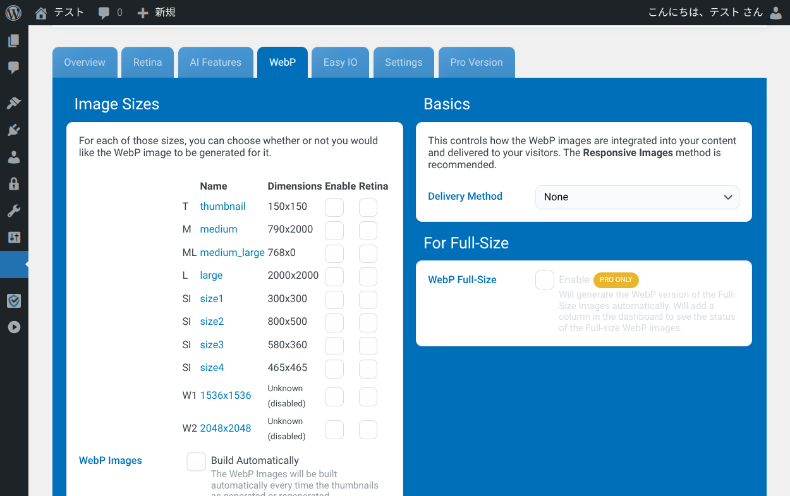The width and height of the screenshot is (790, 496).
Task: Click the 新規 (New) button in admin bar
Action: pos(156,12)
